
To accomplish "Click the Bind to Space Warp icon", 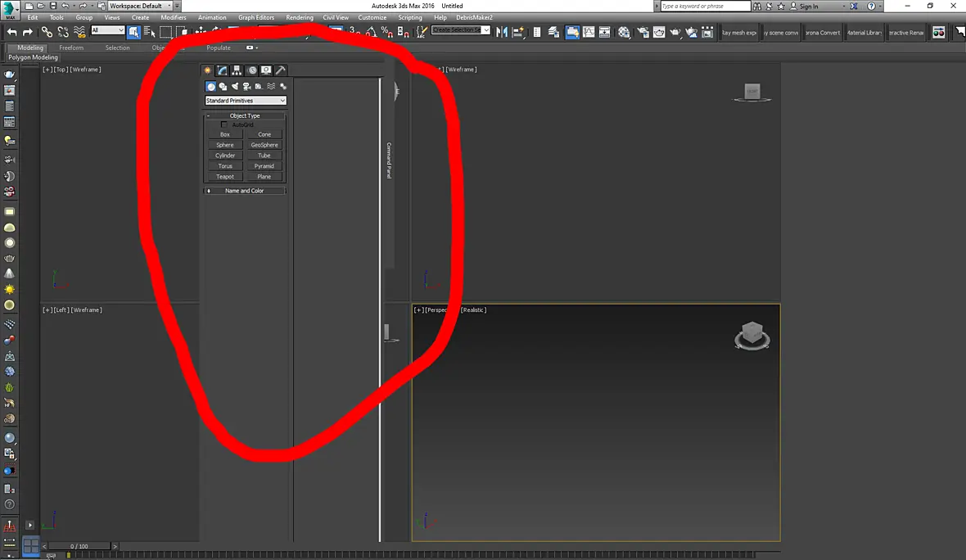I will [79, 32].
